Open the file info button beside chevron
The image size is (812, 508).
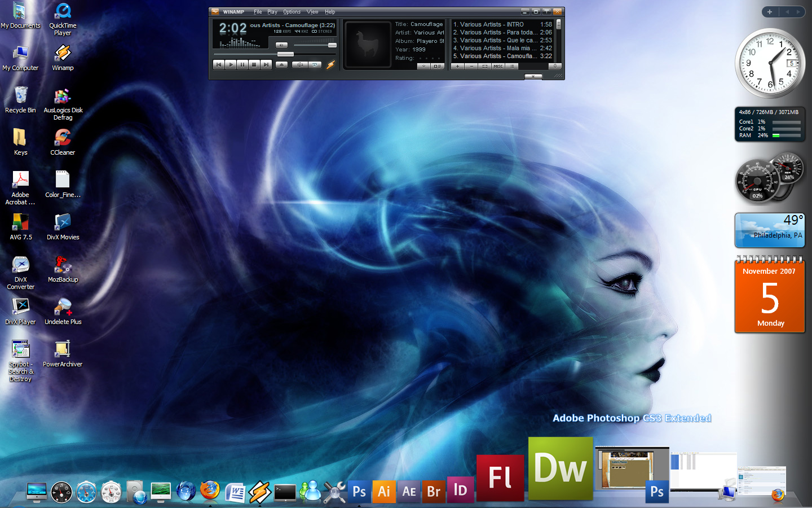pos(438,66)
